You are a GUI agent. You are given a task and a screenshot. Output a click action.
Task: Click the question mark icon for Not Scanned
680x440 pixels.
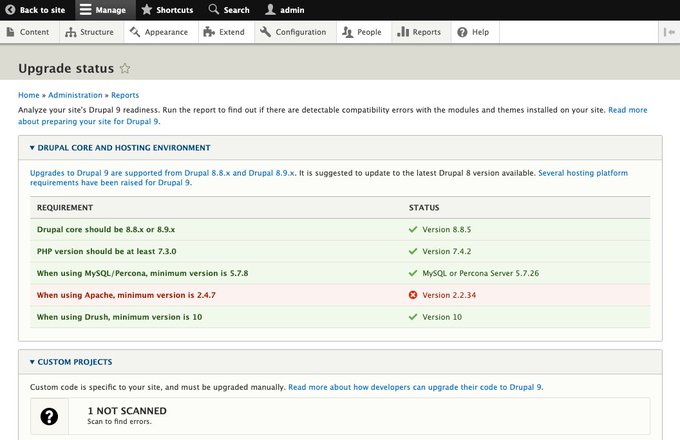tap(49, 416)
